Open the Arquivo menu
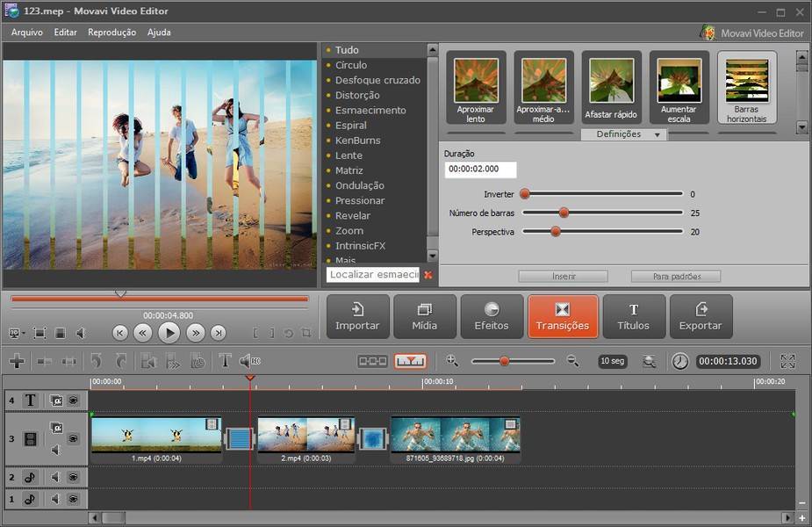812x527 pixels. click(x=27, y=32)
